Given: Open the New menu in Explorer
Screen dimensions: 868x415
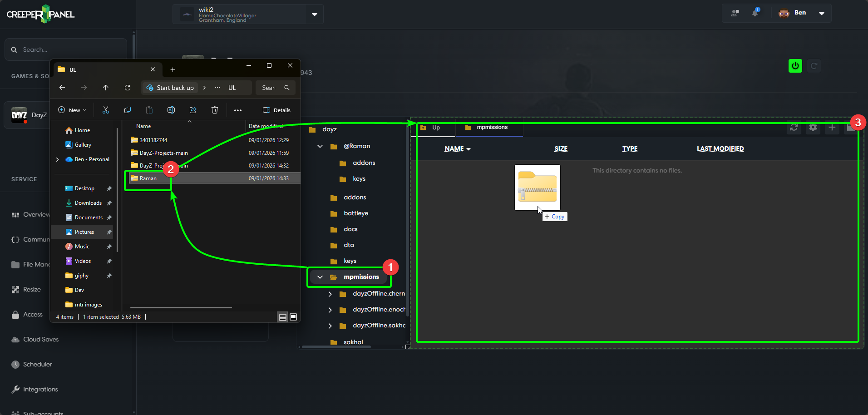Looking at the screenshot, I should tap(72, 110).
